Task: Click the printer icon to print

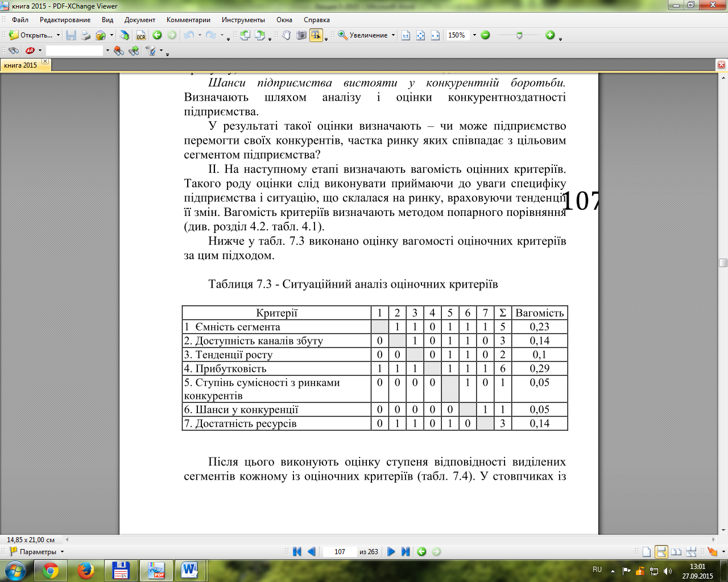Action: (x=86, y=35)
